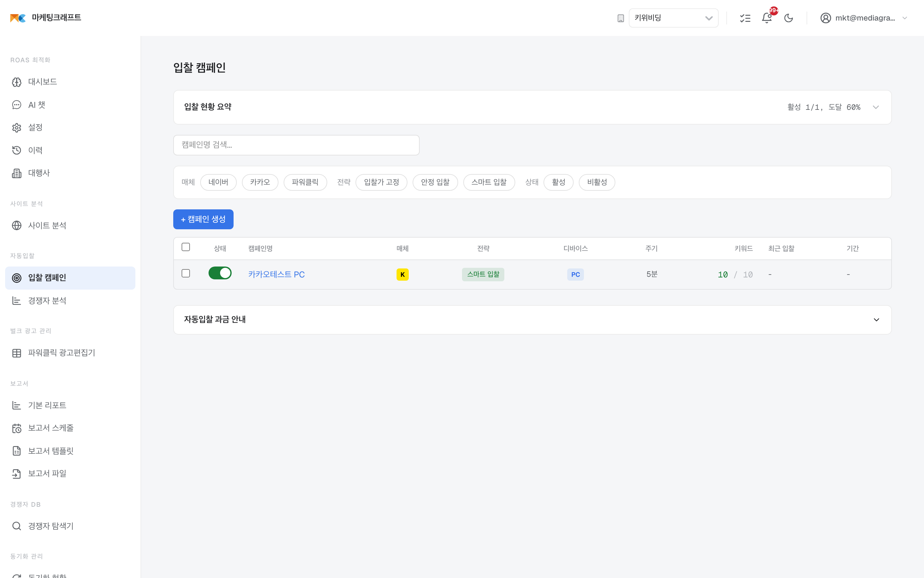Toggle the 비활성 status filter chip
924x578 pixels.
[x=597, y=182]
